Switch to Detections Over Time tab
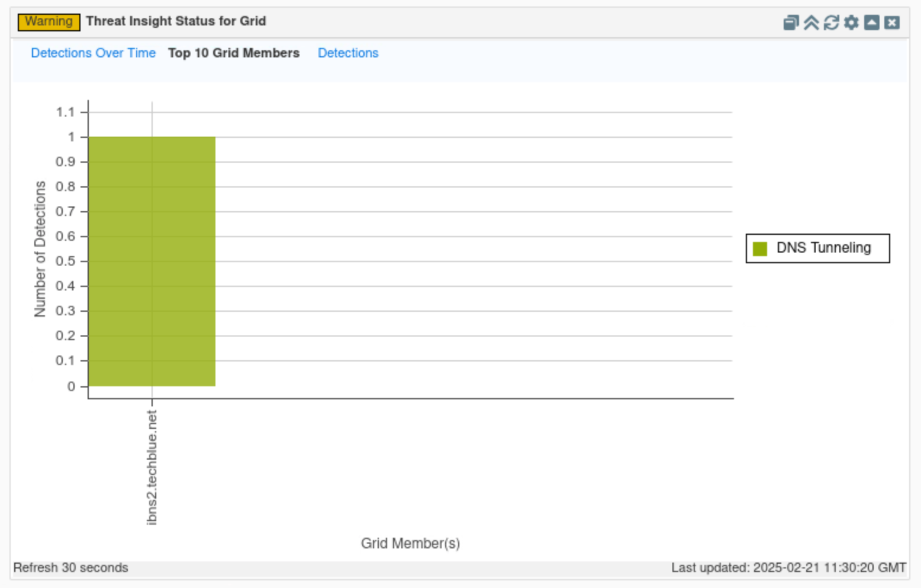The image size is (921, 588). coord(93,53)
